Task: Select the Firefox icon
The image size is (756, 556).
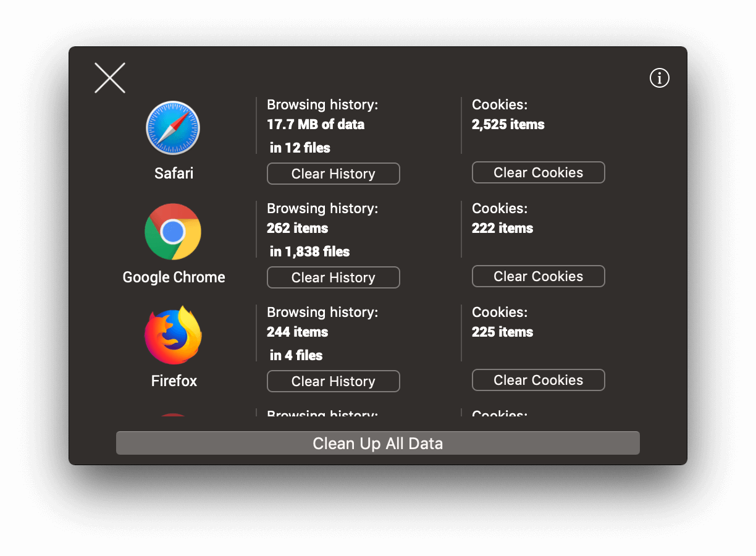Action: [x=173, y=335]
